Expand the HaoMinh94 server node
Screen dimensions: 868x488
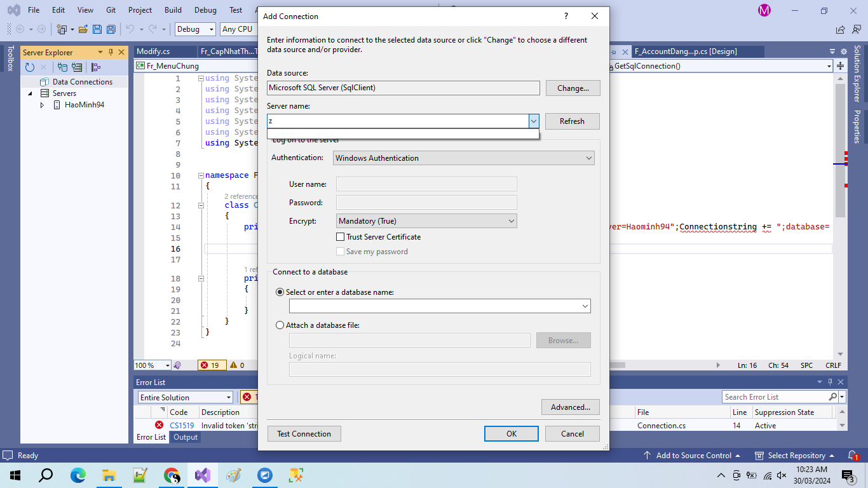pyautogui.click(x=43, y=105)
